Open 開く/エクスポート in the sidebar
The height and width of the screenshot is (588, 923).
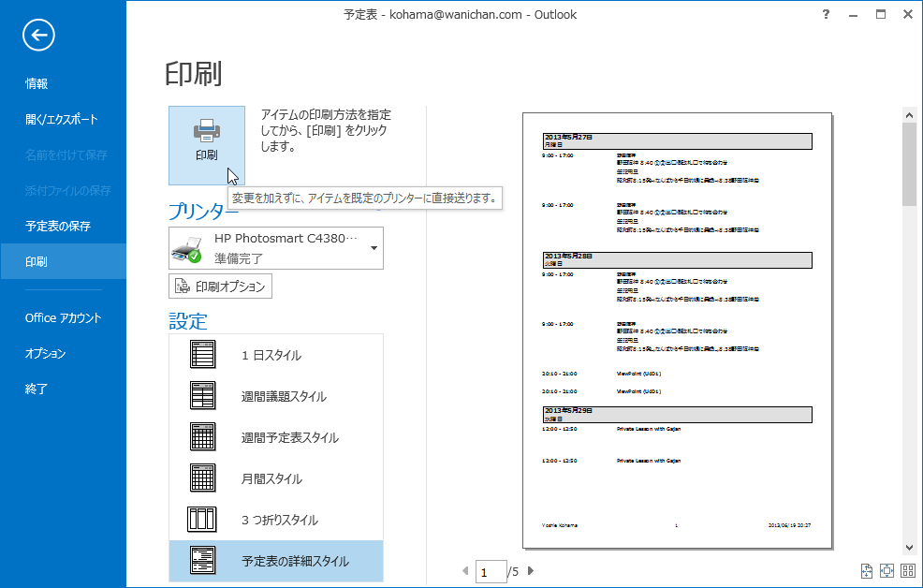point(63,119)
